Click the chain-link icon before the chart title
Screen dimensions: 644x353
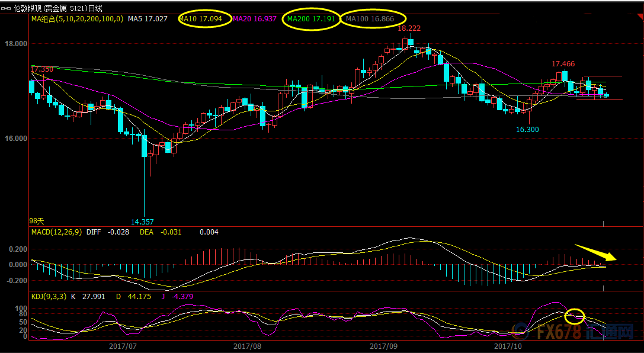pos(6,8)
